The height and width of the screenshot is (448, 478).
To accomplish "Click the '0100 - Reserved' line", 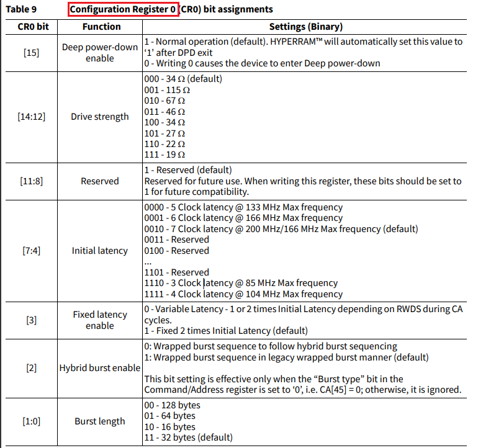I will [177, 251].
